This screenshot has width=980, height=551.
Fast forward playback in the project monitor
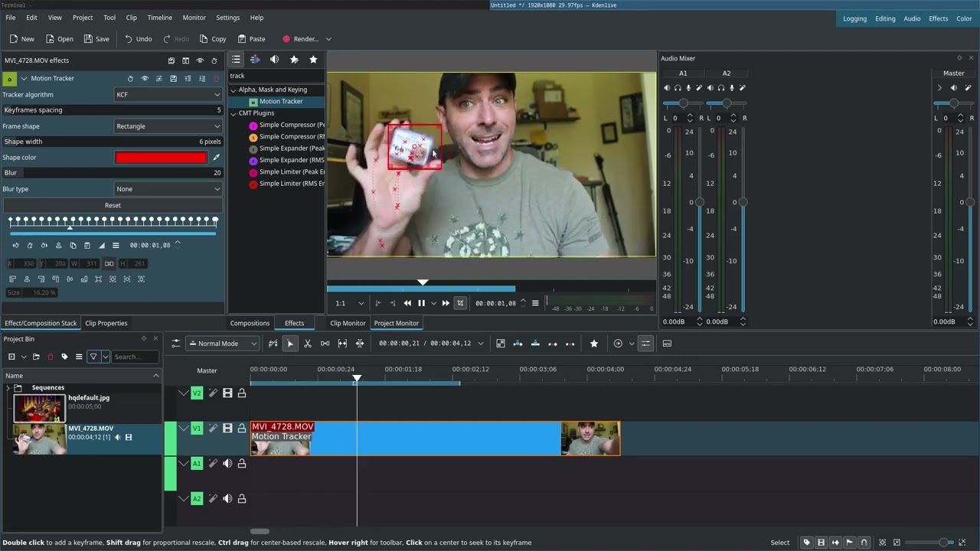(446, 303)
